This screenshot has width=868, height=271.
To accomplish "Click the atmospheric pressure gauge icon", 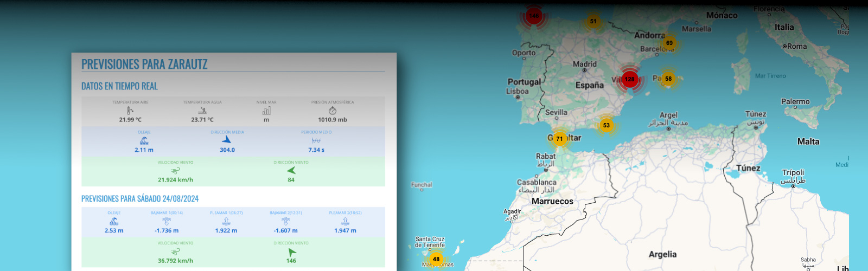I will pos(333,111).
